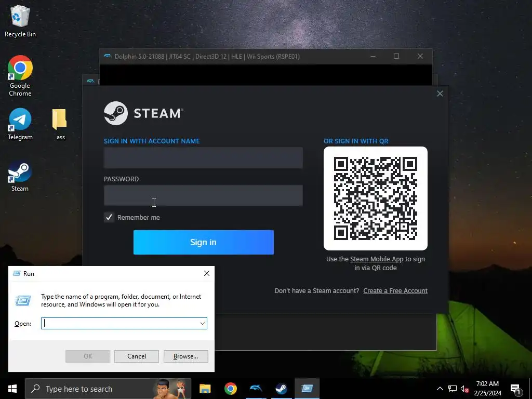
Task: Focus the Steam account name field
Action: (x=203, y=157)
